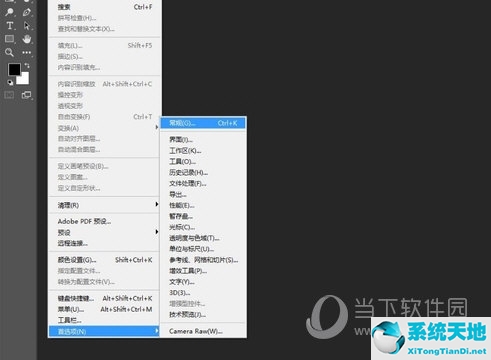
Task: Choose 查找和替换文本(X)... menu item
Action: [105, 29]
